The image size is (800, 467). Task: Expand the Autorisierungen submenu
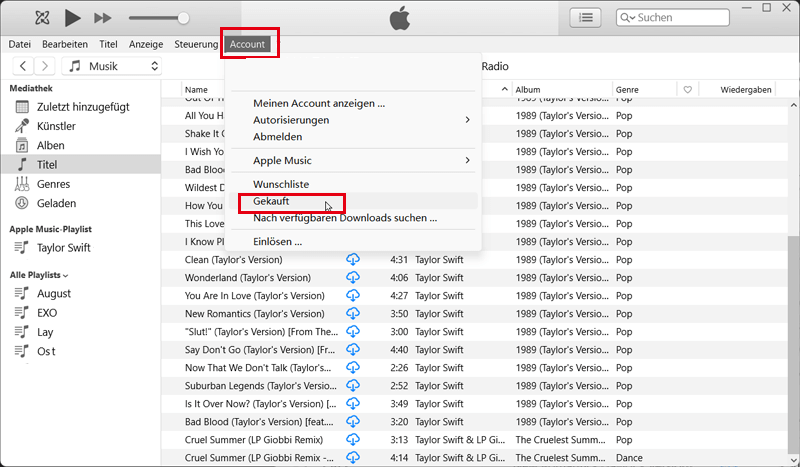(353, 120)
